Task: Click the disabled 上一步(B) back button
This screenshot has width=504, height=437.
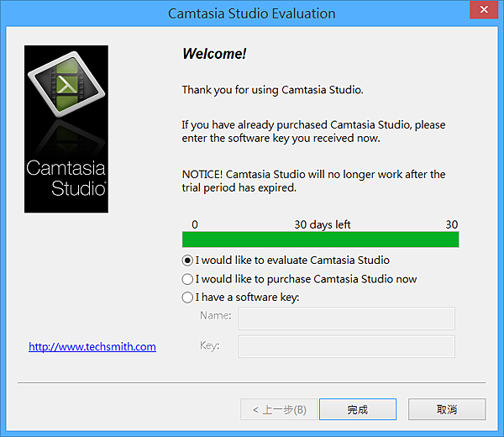Action: click(x=279, y=409)
